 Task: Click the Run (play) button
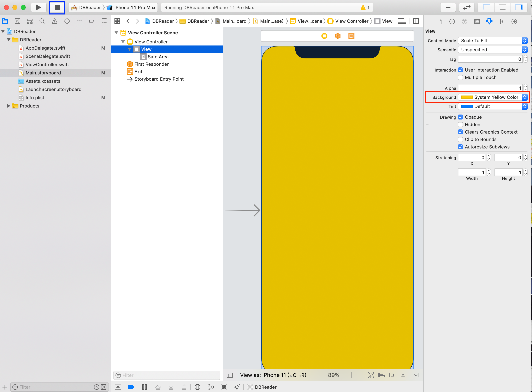(x=39, y=7)
